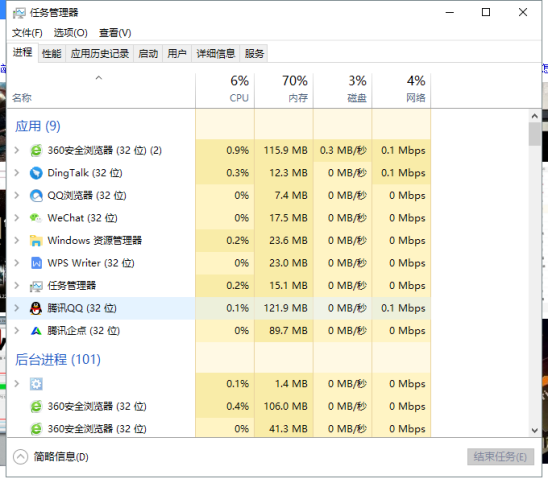Click the WPS Writer icon
The width and height of the screenshot is (548, 484).
pos(36,263)
